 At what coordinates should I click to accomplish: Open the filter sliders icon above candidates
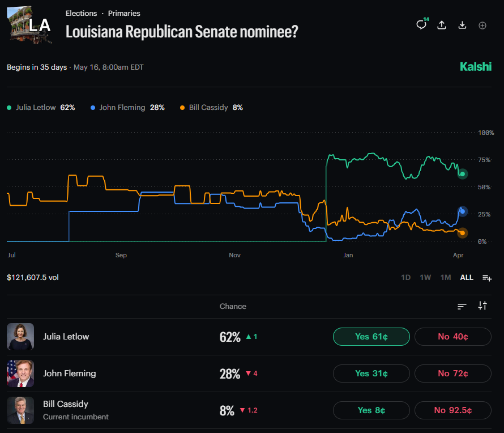tap(482, 305)
